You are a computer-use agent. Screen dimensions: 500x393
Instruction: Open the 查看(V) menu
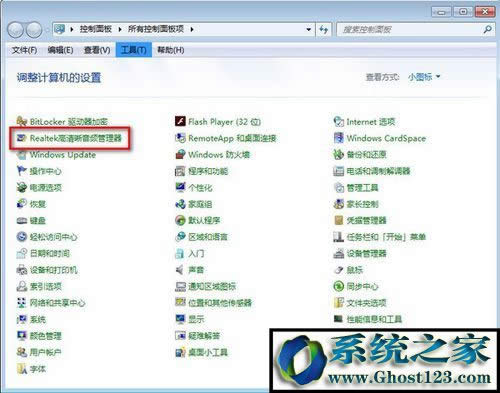click(97, 50)
